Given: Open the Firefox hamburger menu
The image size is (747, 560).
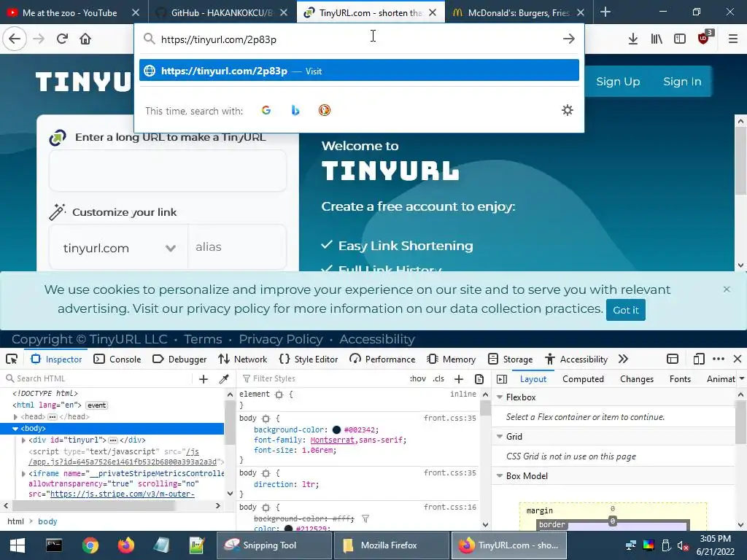Looking at the screenshot, I should point(732,39).
